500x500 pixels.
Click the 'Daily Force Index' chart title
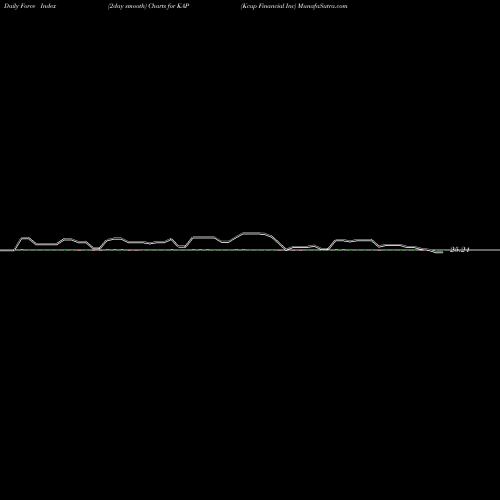(x=30, y=6)
